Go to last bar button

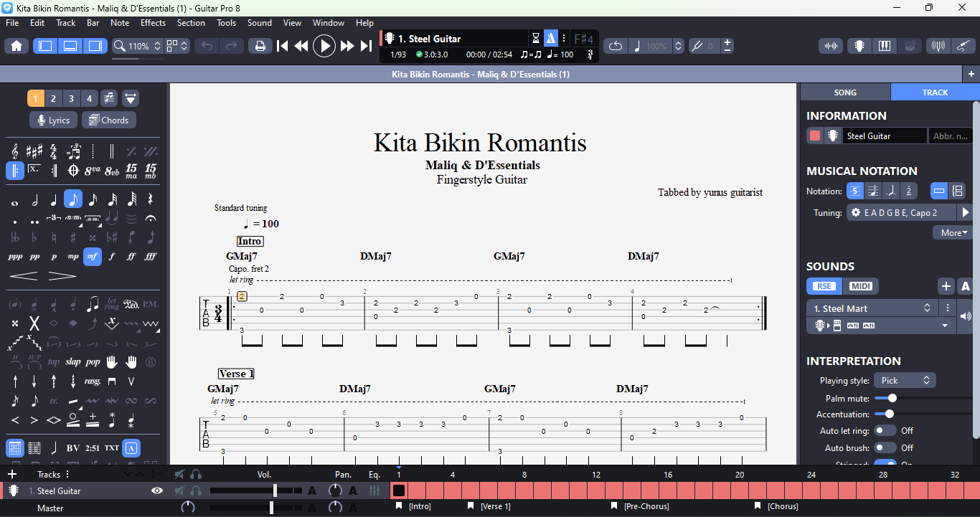click(x=366, y=46)
